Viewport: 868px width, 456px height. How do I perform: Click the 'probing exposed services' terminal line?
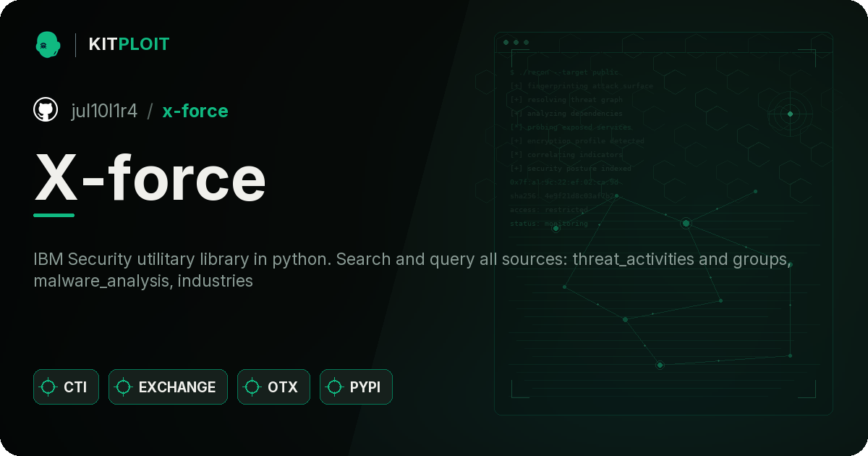(571, 127)
